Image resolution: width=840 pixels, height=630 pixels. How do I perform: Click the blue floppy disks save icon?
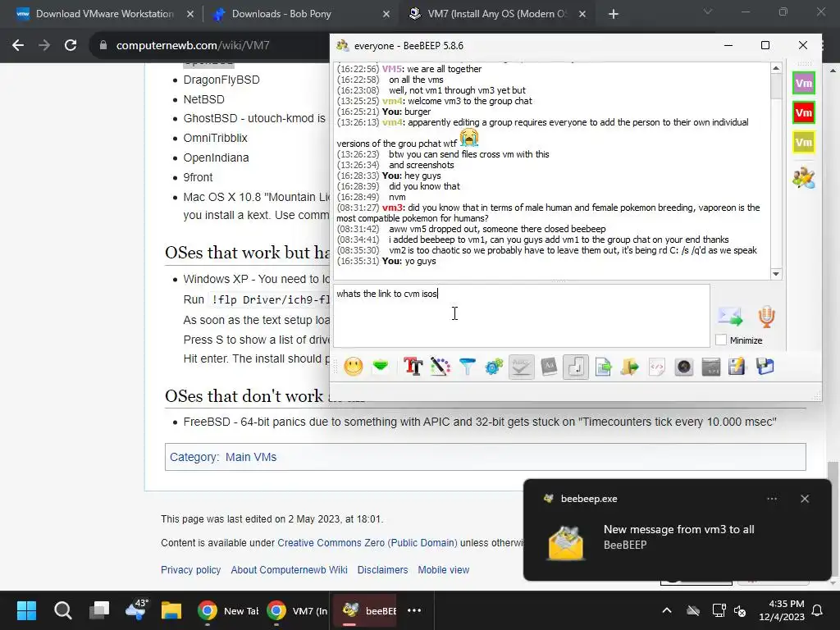(765, 367)
